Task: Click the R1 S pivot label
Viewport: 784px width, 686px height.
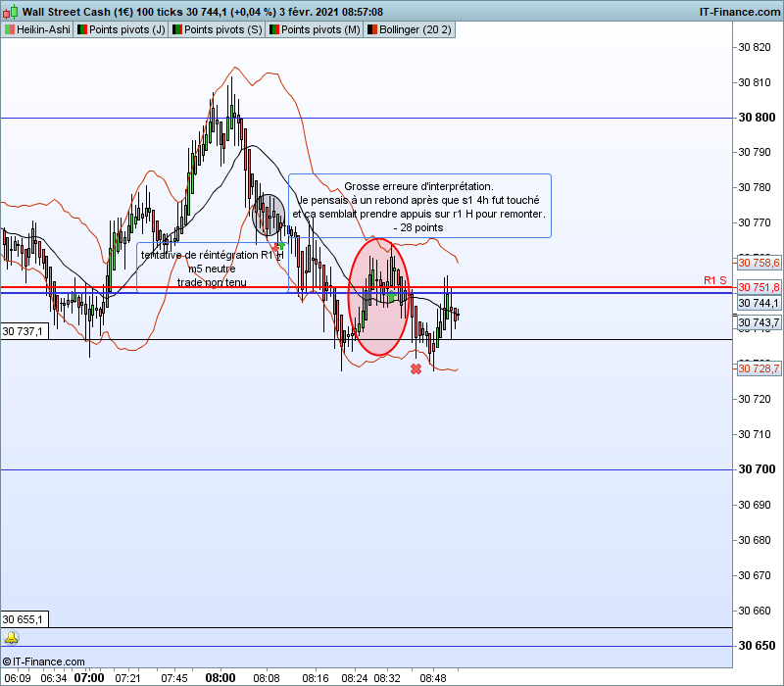Action: pyautogui.click(x=714, y=280)
